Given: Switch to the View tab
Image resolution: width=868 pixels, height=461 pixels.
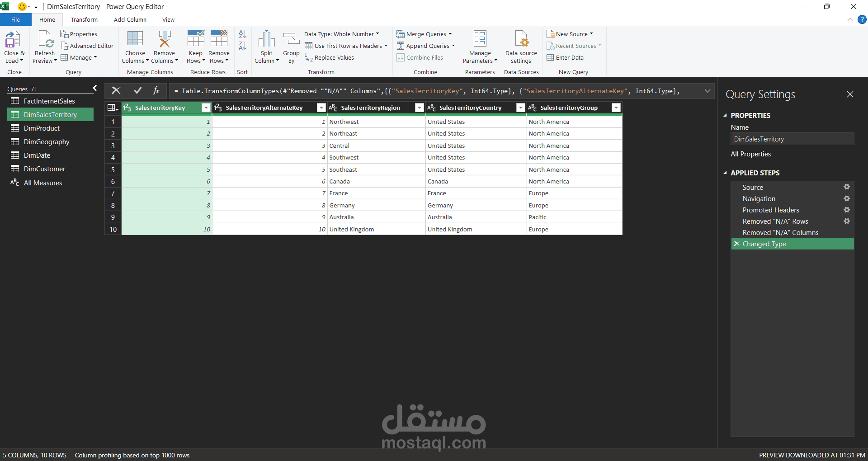Looking at the screenshot, I should [168, 19].
